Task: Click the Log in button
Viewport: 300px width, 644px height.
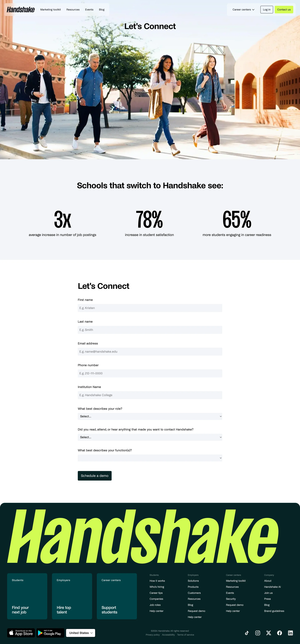Action: tap(267, 10)
